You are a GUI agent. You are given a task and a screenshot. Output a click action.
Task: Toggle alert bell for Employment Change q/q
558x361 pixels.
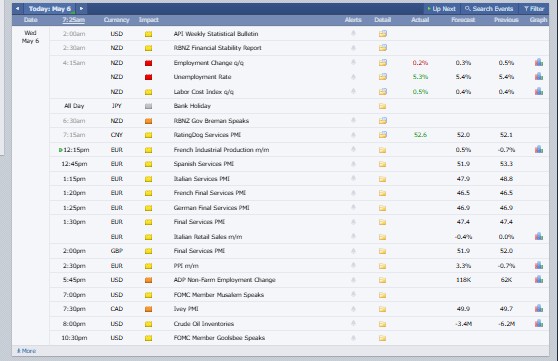353,62
